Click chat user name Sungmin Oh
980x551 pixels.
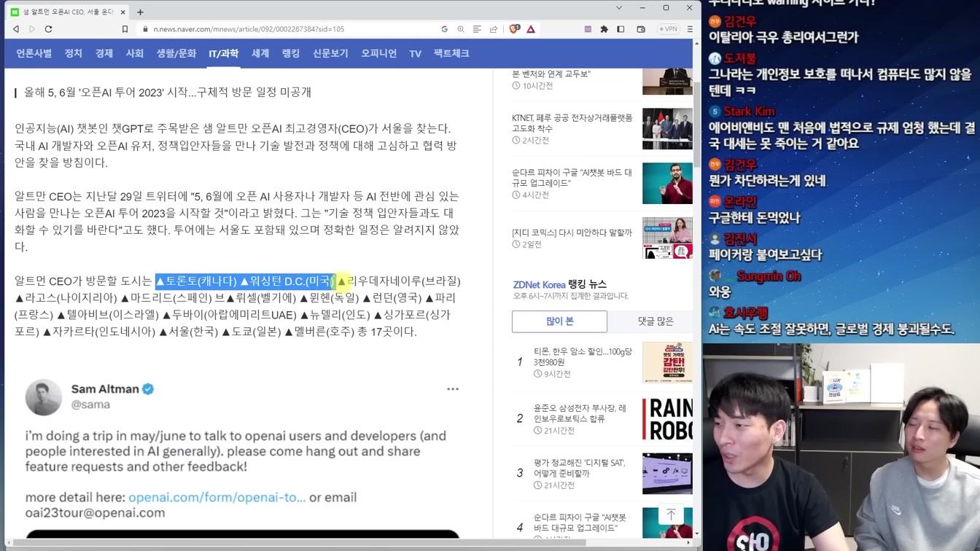[769, 276]
